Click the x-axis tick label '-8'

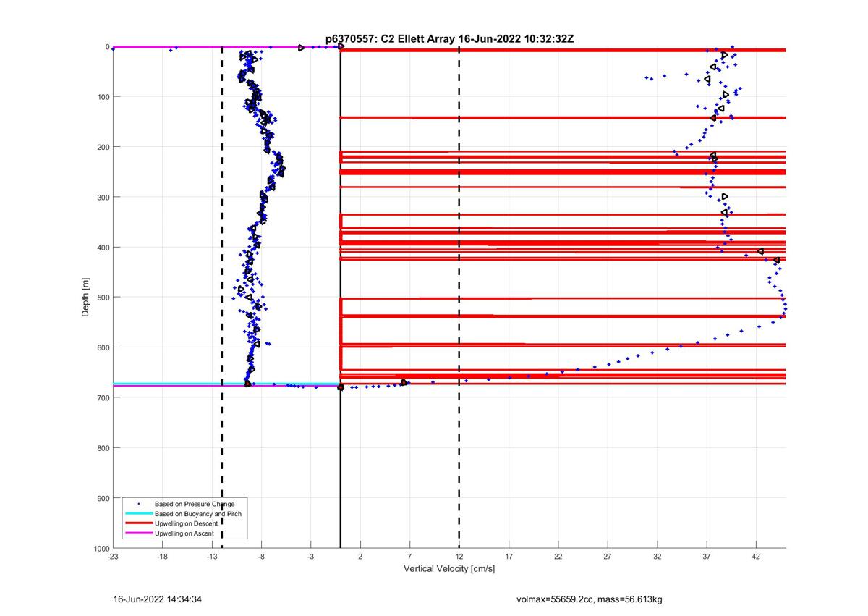261,557
